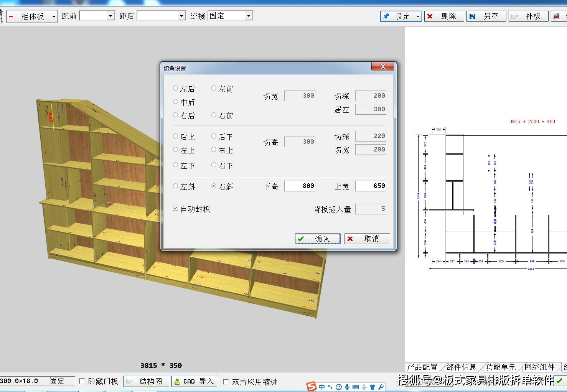Screen dimensions: 567x392
Task: Click the 删除 red X button
Action: click(x=444, y=16)
